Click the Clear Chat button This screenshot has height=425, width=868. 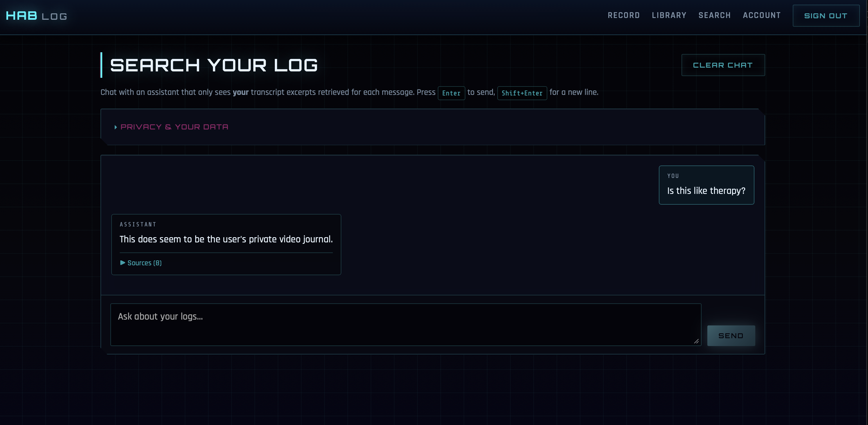pos(723,65)
